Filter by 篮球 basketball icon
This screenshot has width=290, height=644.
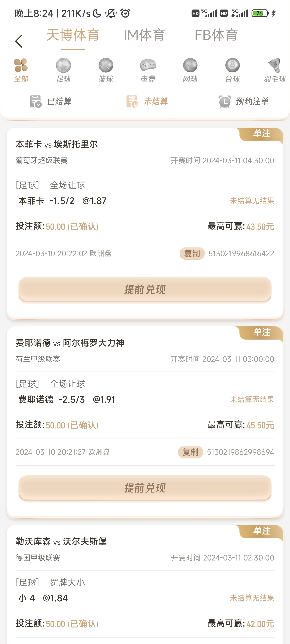click(x=106, y=65)
